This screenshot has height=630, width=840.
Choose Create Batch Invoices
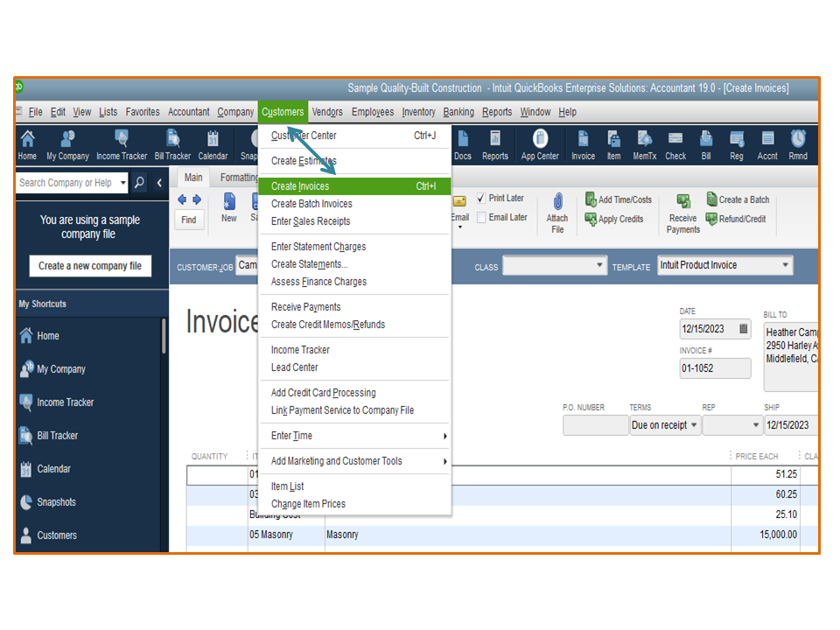coord(354,204)
